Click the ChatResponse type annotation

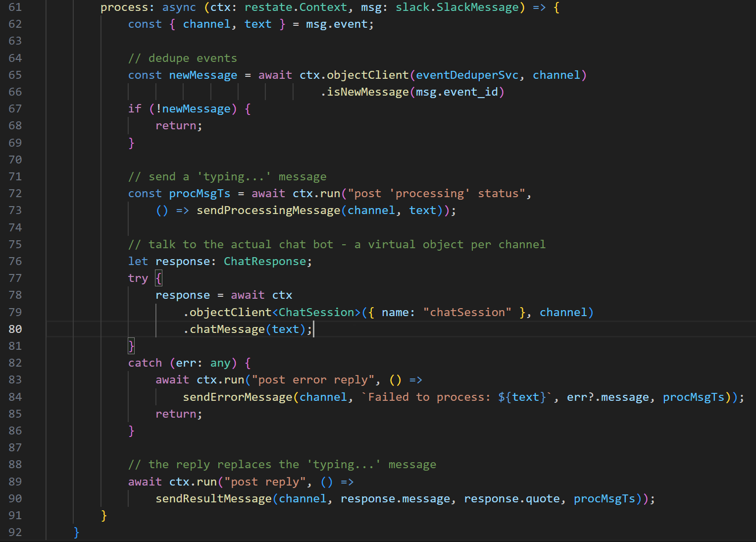coord(265,262)
